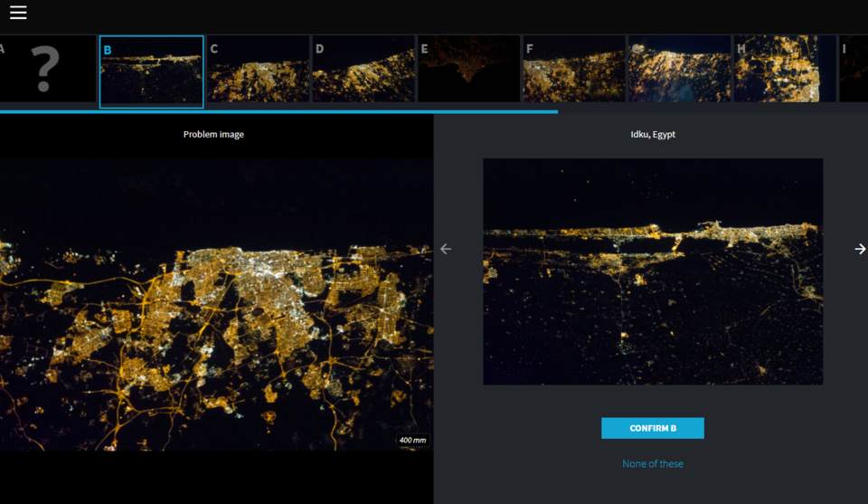Go to next candidate with right arrow
This screenshot has width=868, height=504.
pos(860,249)
